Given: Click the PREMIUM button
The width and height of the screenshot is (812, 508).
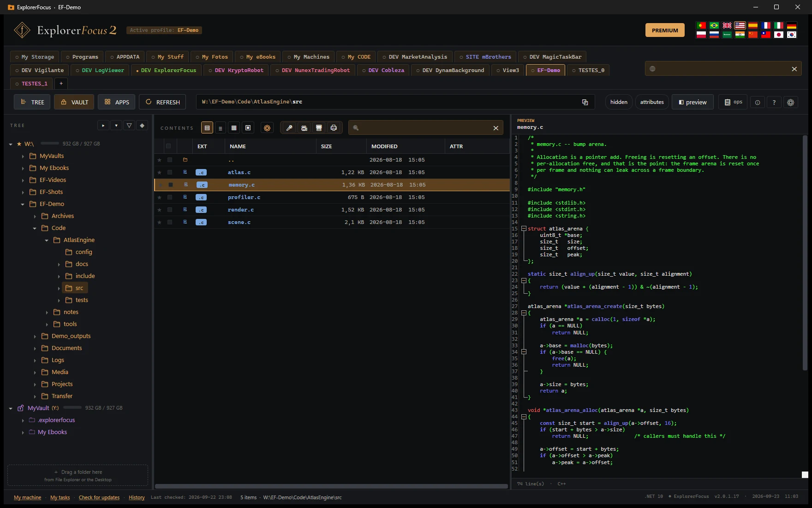Looking at the screenshot, I should click(665, 30).
